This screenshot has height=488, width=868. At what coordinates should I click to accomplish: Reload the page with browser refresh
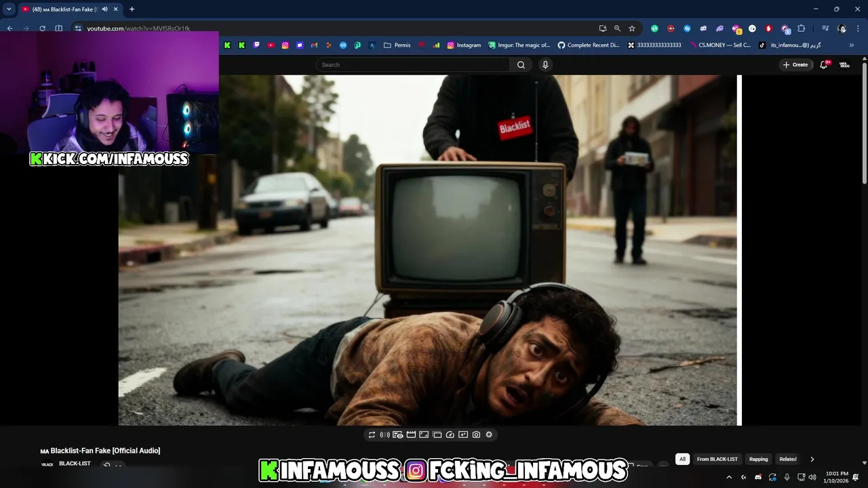coord(42,28)
